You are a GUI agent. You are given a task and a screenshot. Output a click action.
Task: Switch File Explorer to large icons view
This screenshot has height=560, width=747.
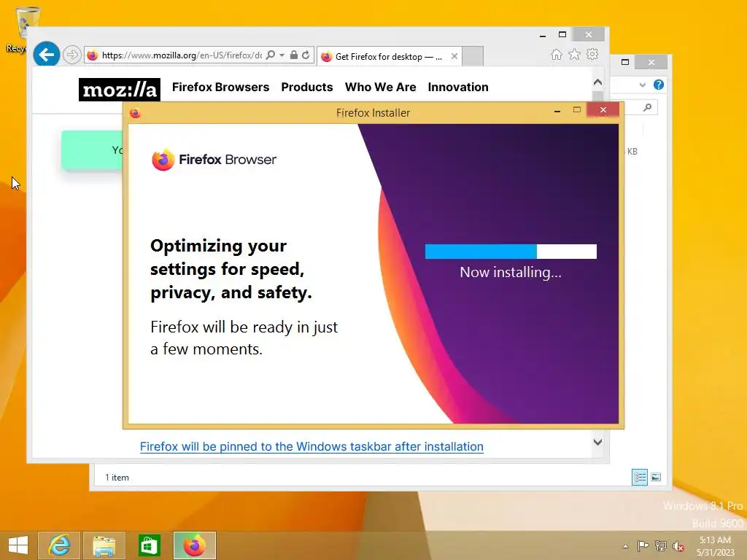pyautogui.click(x=656, y=477)
